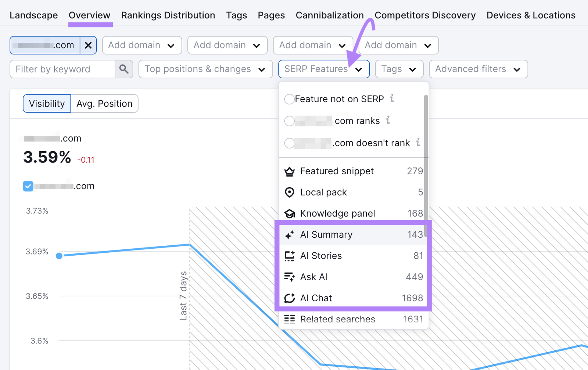
Task: Select the 'Feature not on SERP' radio button
Action: point(289,99)
